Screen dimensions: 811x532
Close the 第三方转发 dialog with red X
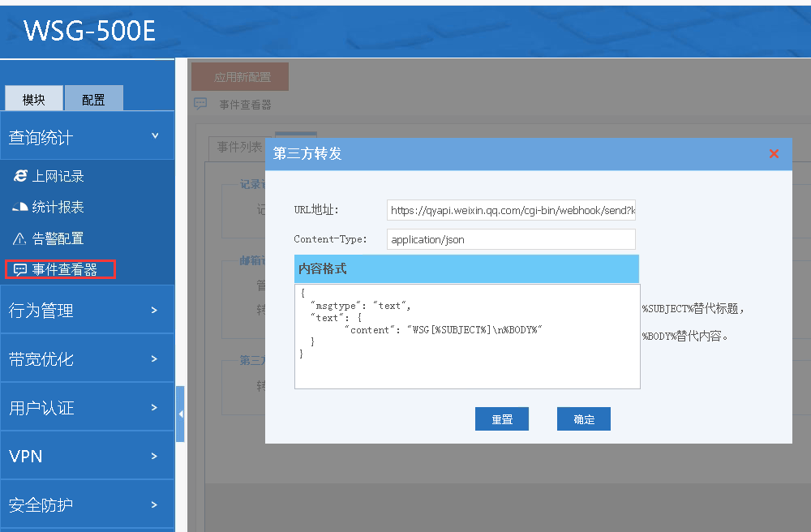tap(774, 153)
